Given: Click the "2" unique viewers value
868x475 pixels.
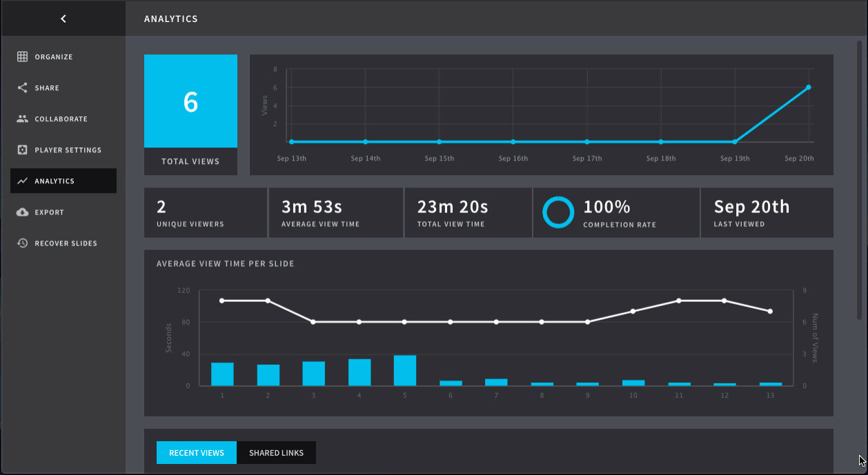Looking at the screenshot, I should [161, 207].
